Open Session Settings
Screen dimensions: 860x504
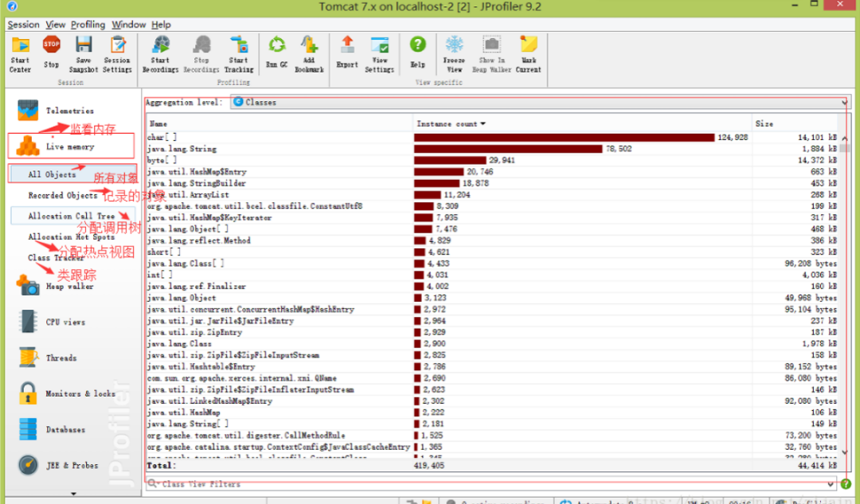117,54
